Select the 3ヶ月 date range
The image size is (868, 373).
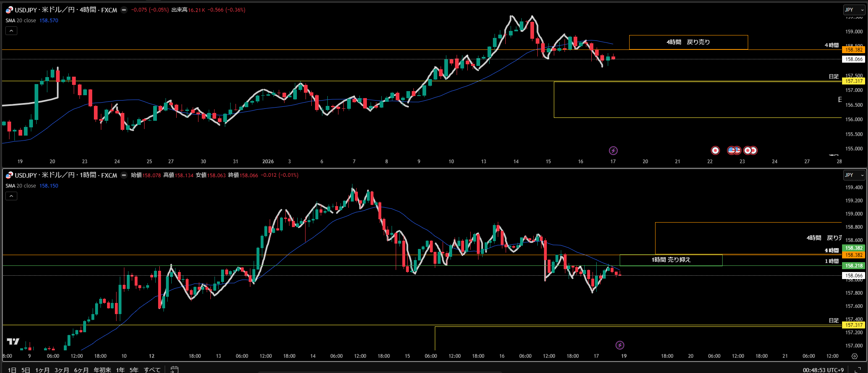[x=61, y=370]
